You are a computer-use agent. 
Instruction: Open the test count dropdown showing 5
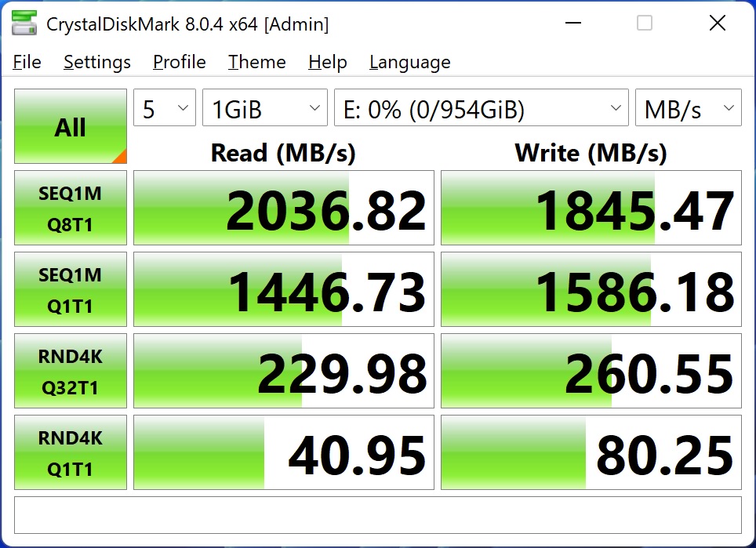coord(165,107)
